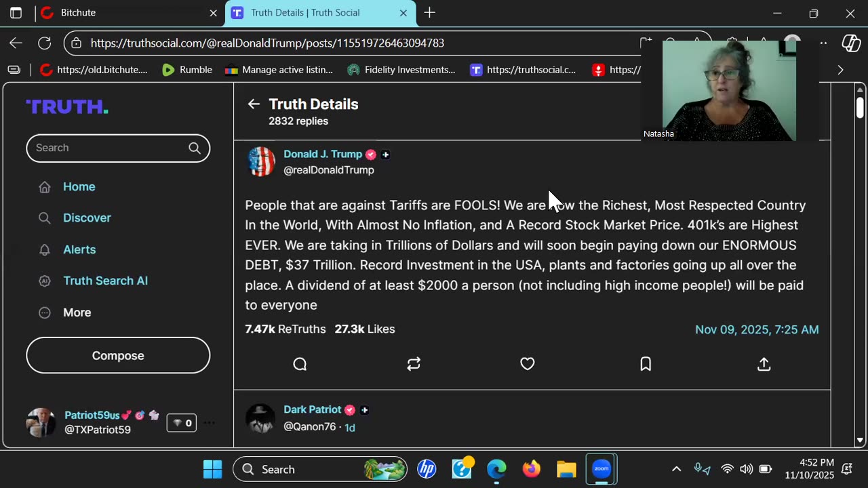This screenshot has width=868, height=488.
Task: Close the Truth Social tab
Action: (x=403, y=13)
